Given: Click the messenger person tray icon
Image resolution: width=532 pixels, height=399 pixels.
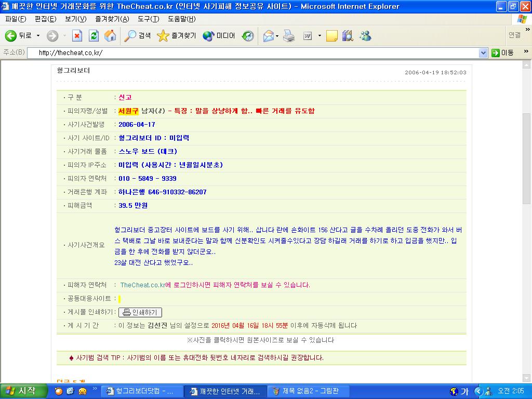Looking at the screenshot, I should click(488, 392).
